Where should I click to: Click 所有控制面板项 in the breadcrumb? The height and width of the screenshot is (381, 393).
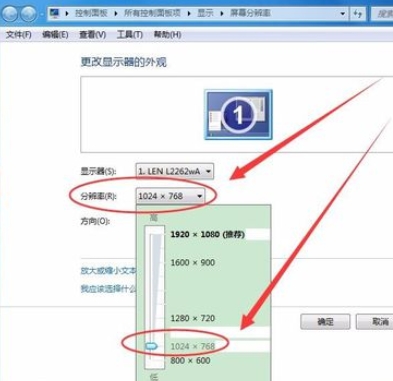tap(152, 13)
